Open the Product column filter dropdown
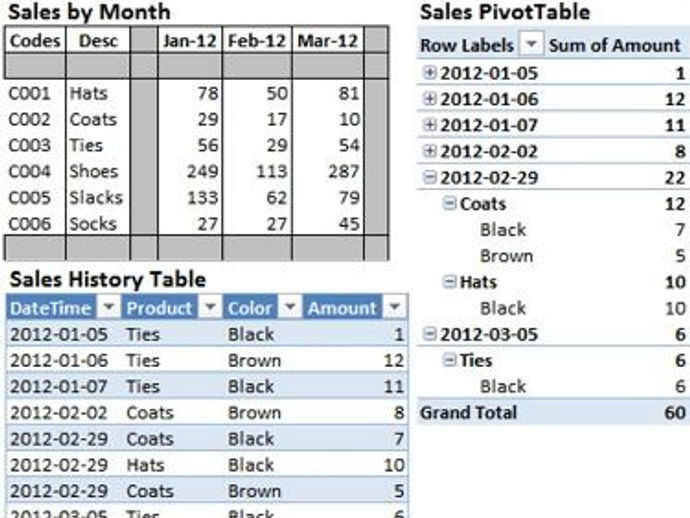 210,307
